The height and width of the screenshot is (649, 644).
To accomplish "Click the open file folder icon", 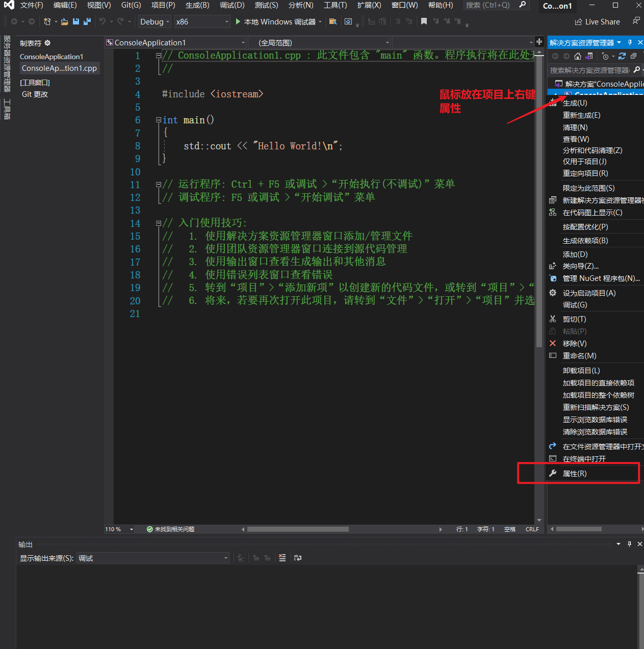I will (x=64, y=21).
